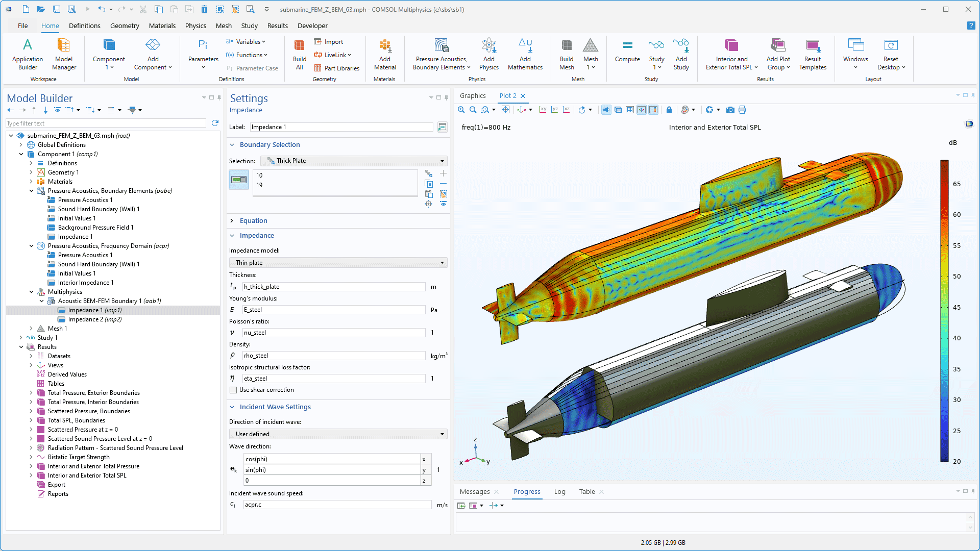Close the Plot 2 tab
This screenshot has width=980, height=551.
click(x=523, y=95)
